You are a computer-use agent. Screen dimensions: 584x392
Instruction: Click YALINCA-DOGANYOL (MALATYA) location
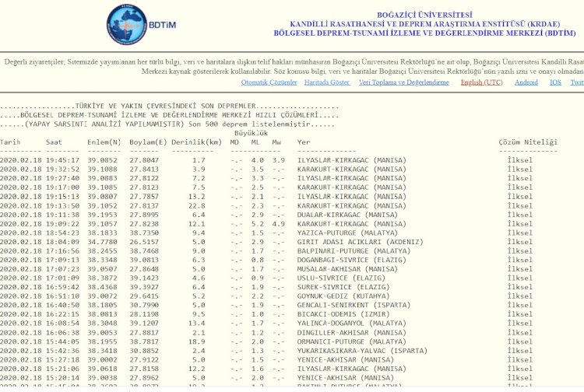coord(352,324)
